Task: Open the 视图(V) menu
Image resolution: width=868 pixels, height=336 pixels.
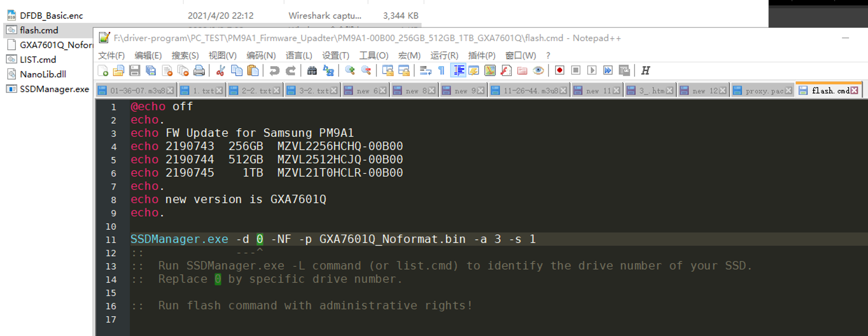Action: (222, 55)
